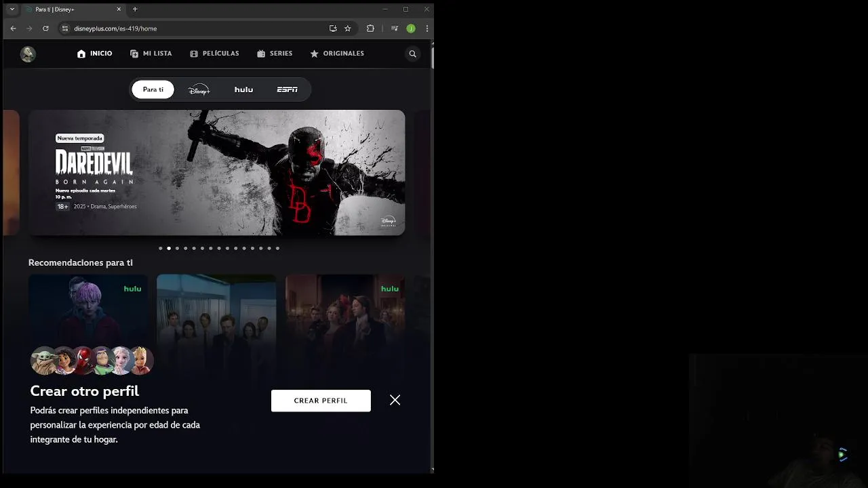Open the browser extensions puzzle icon
The height and width of the screenshot is (488, 868).
click(370, 28)
